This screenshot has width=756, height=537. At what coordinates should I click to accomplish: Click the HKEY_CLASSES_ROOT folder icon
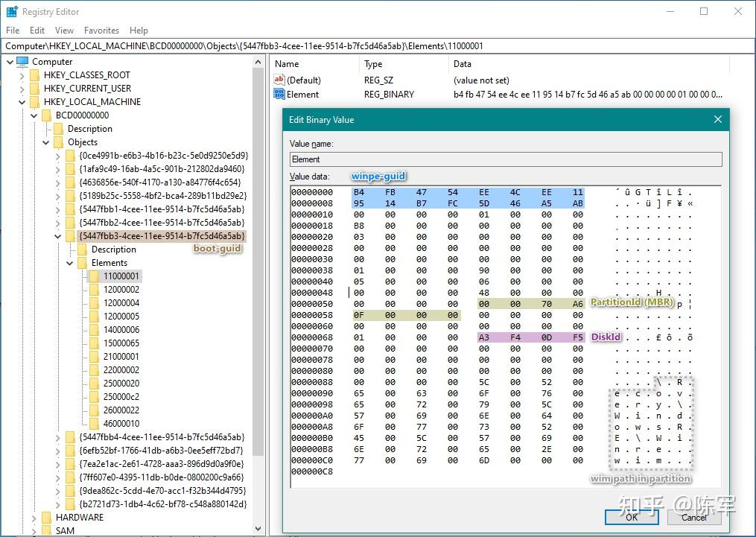click(34, 75)
